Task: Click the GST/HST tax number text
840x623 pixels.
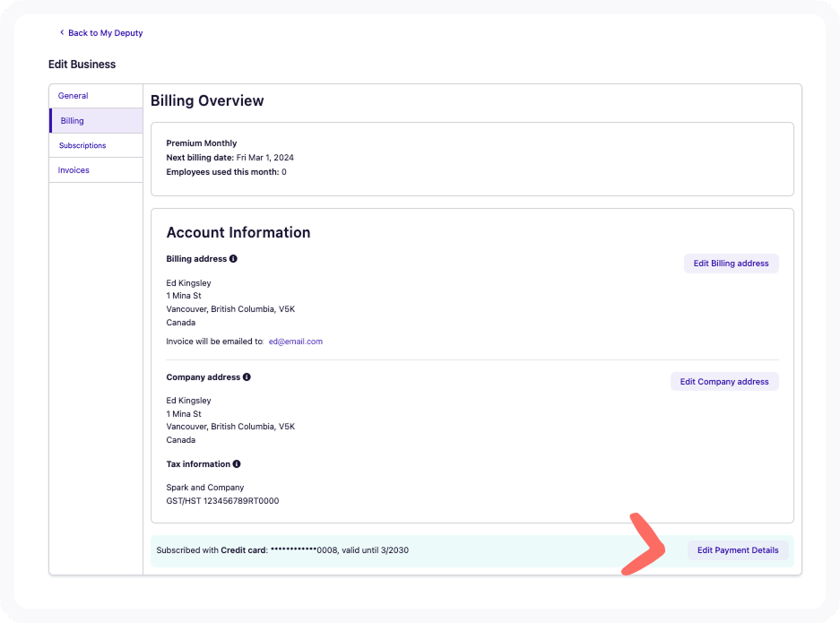Action: coord(222,501)
